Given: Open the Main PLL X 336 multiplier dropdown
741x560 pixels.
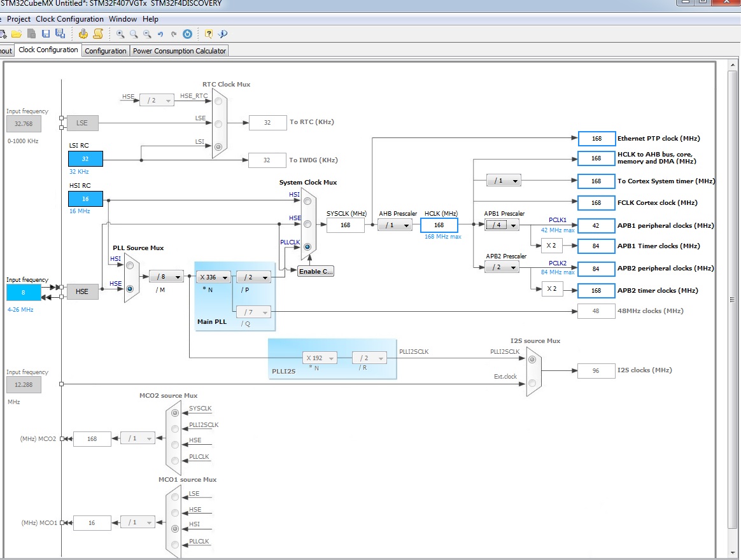Looking at the screenshot, I should (x=214, y=277).
